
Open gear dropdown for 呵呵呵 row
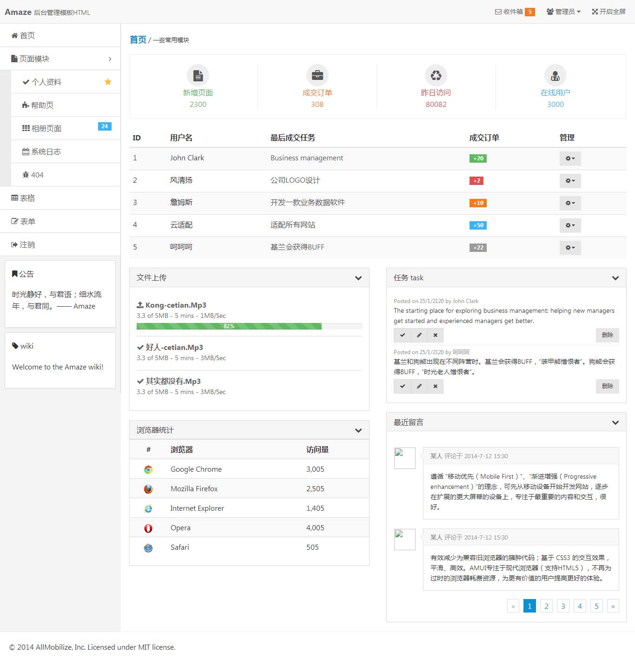(x=570, y=248)
